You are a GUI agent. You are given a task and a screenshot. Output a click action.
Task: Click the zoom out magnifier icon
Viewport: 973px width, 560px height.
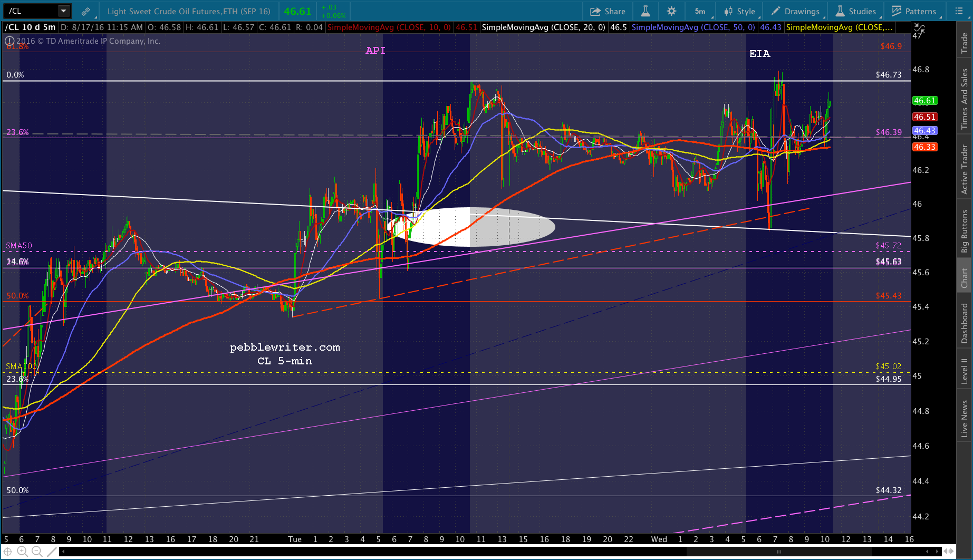(37, 552)
